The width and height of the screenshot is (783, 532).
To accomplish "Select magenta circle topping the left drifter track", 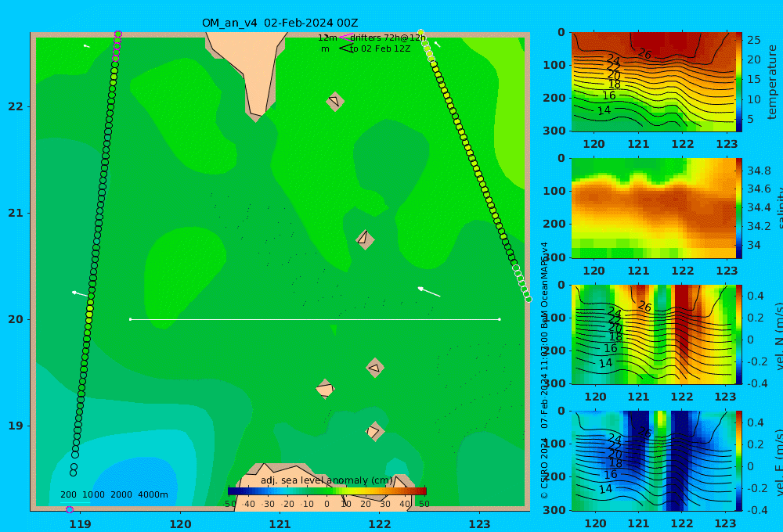I will tap(118, 34).
